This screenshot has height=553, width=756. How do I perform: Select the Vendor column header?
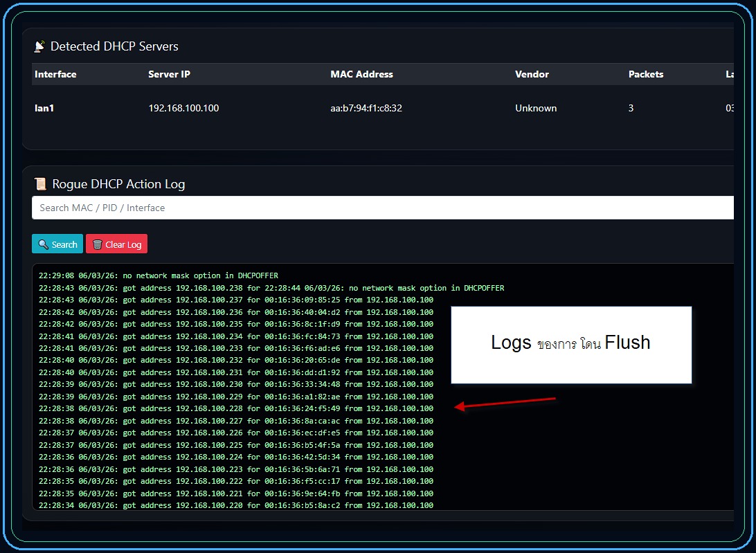click(532, 74)
